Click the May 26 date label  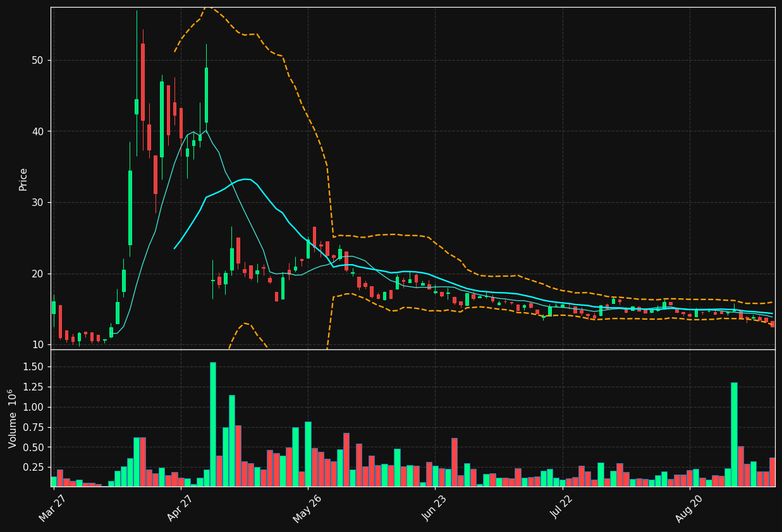pos(307,509)
